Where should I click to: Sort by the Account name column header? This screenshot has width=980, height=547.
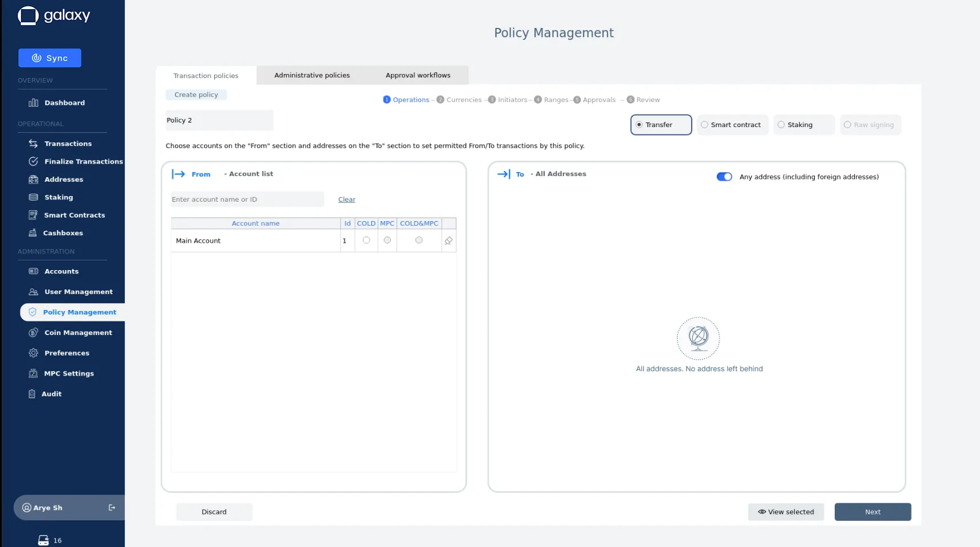coord(255,223)
